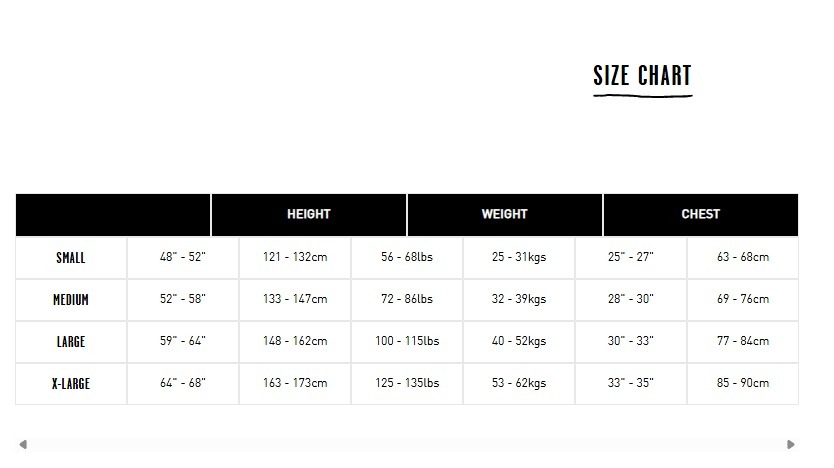Viewport: 834px width, 468px height.
Task: Click the left scroll arrow
Action: pos(23,444)
